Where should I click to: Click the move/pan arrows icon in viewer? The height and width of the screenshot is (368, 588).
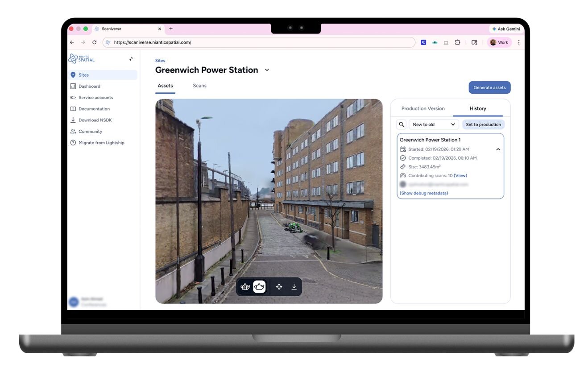tap(279, 287)
